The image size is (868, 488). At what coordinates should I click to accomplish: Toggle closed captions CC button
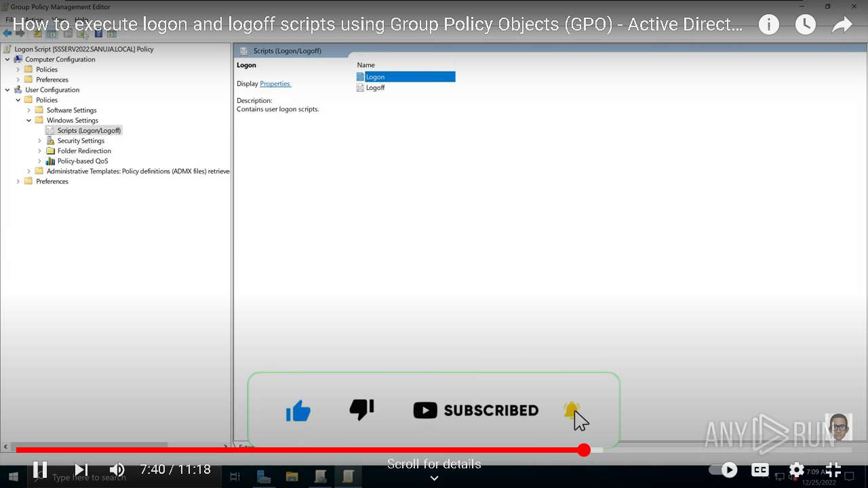pos(760,469)
